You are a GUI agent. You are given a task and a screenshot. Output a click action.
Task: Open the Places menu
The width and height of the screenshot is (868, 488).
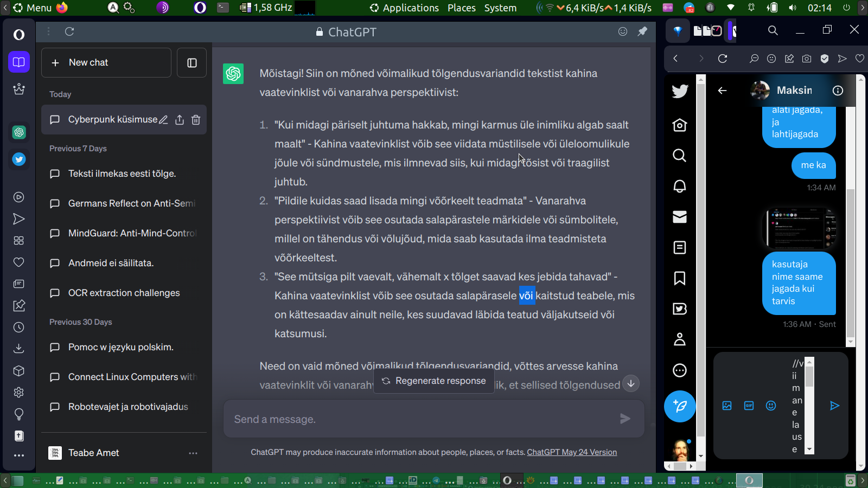click(462, 8)
